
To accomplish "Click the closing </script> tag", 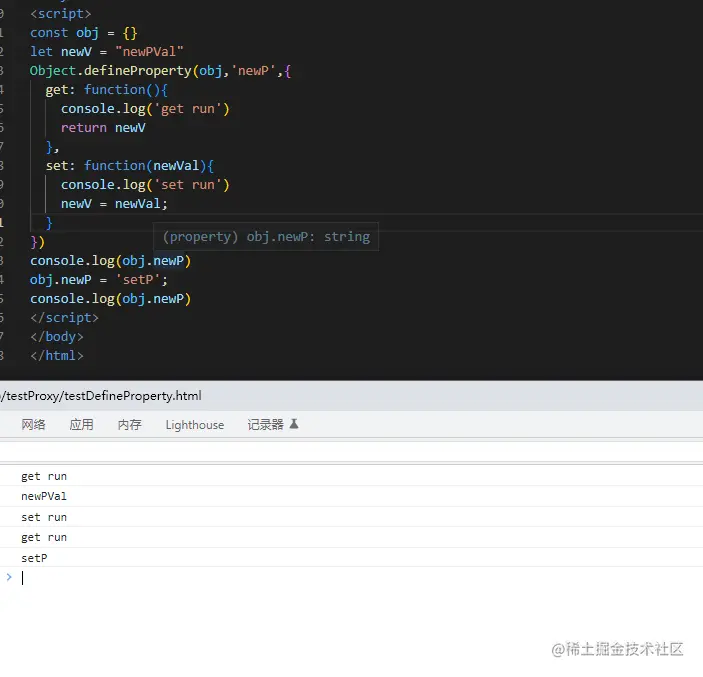I will click(x=64, y=318).
